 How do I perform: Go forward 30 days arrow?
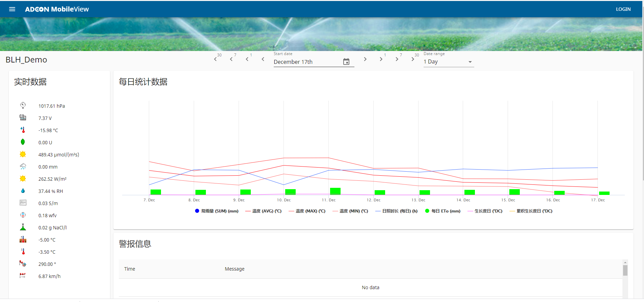[x=412, y=59]
